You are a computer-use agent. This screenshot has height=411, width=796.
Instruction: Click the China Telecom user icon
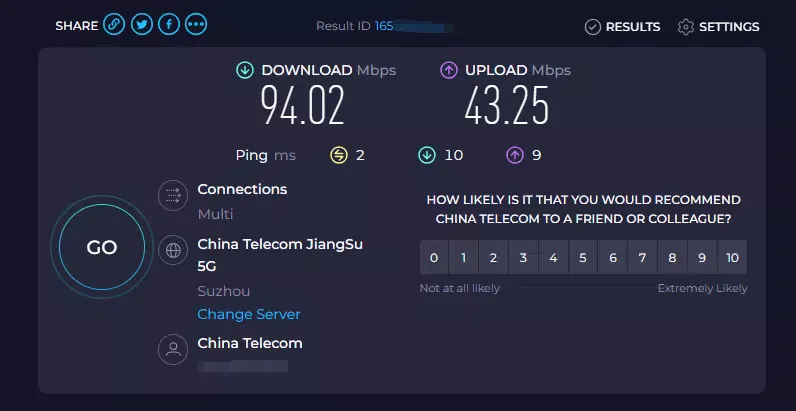[x=173, y=349]
